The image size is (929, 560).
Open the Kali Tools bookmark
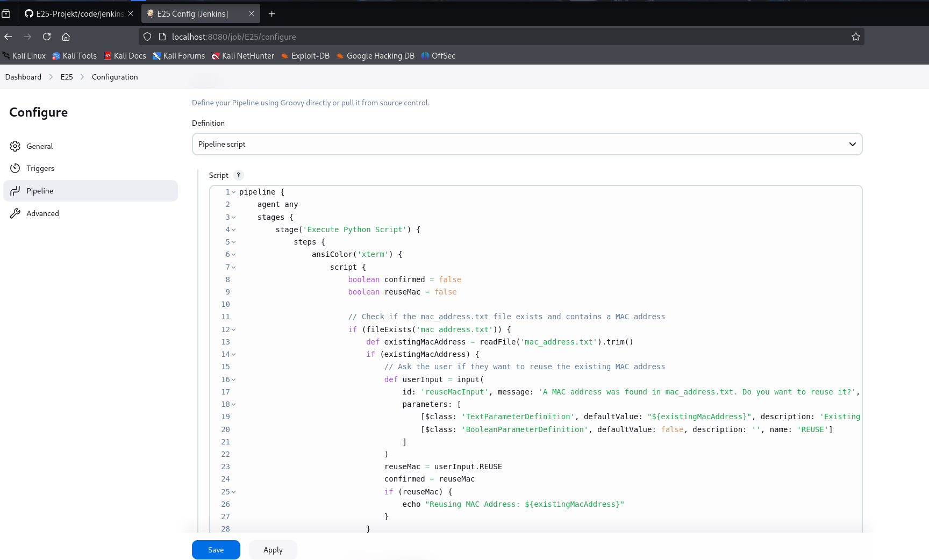click(74, 56)
